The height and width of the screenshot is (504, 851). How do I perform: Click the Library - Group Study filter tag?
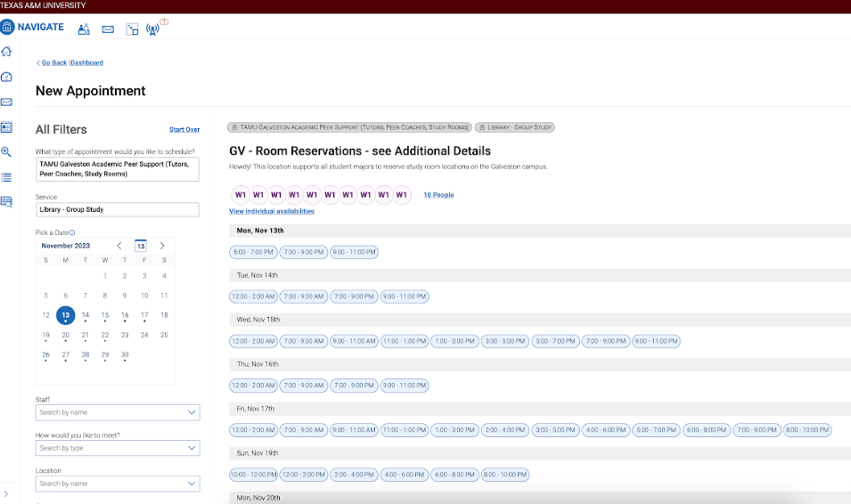(x=514, y=127)
